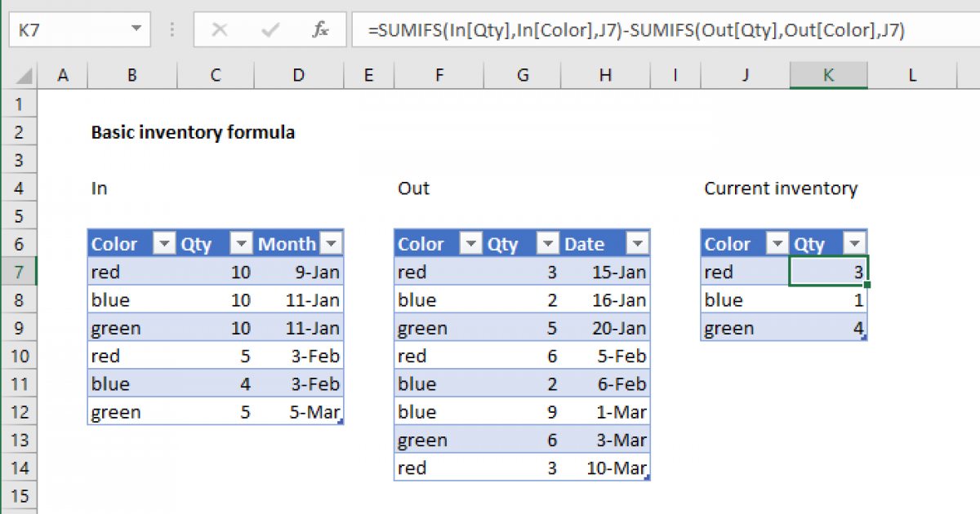
Task: Open the Color column filter in the In table
Action: pyautogui.click(x=163, y=243)
